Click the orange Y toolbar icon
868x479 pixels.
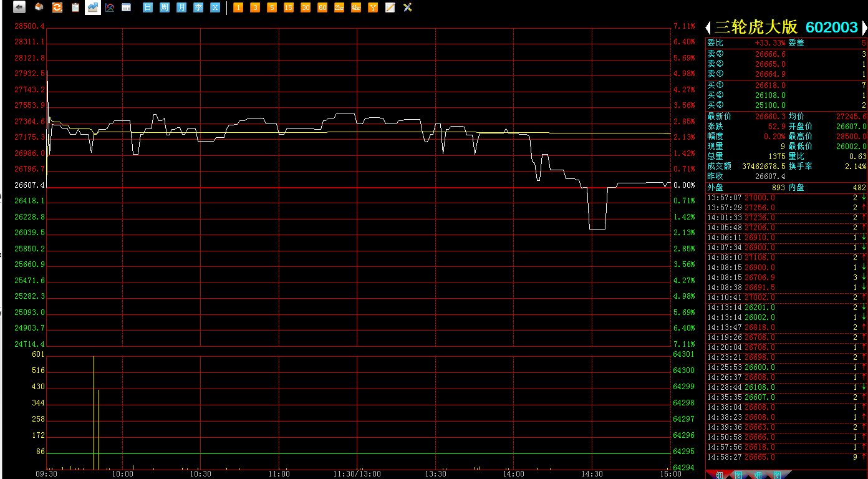[373, 7]
